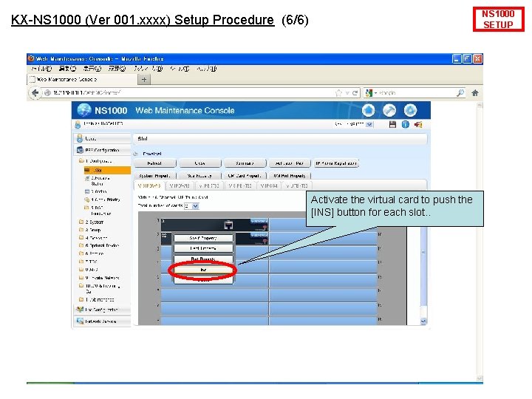The height and width of the screenshot is (399, 532).
Task: Choose Port Property in slot popup menu
Action: pyautogui.click(x=203, y=259)
